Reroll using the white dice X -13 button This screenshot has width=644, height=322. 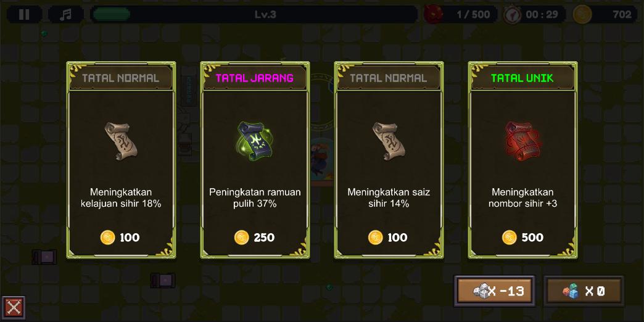tap(495, 291)
